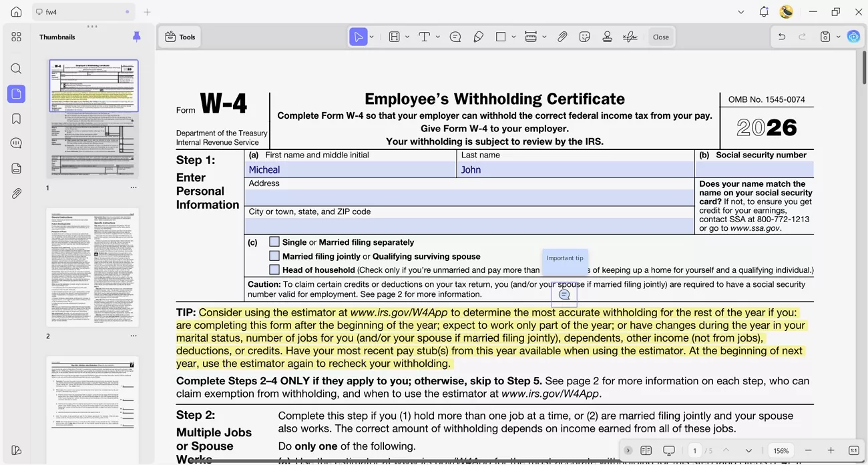This screenshot has height=465, width=868.
Task: Click the www.irs.gov/W4App link in the TIP
Action: [399, 312]
